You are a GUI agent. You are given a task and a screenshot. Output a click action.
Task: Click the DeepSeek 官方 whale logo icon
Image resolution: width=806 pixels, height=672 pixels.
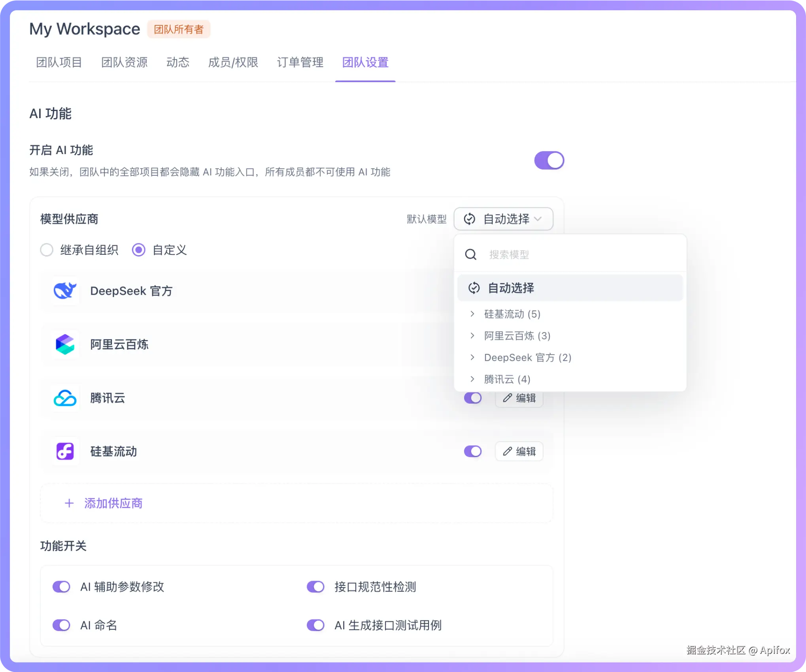65,291
